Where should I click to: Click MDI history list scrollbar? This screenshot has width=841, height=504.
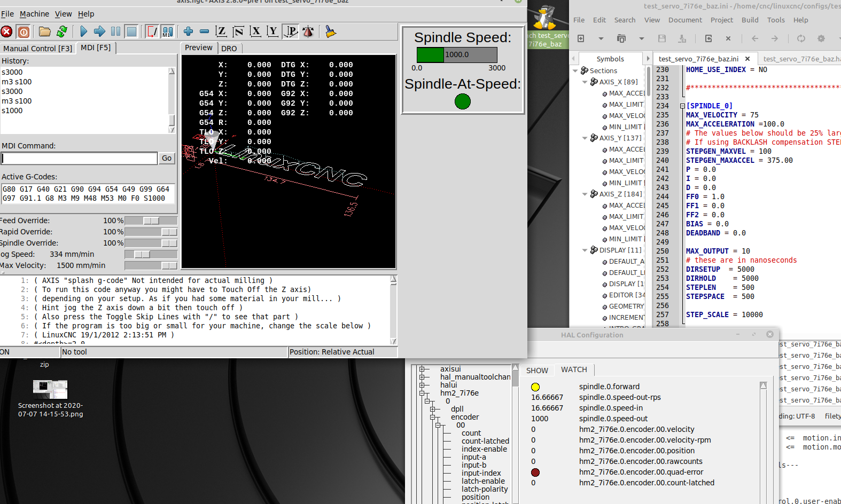pos(172,100)
